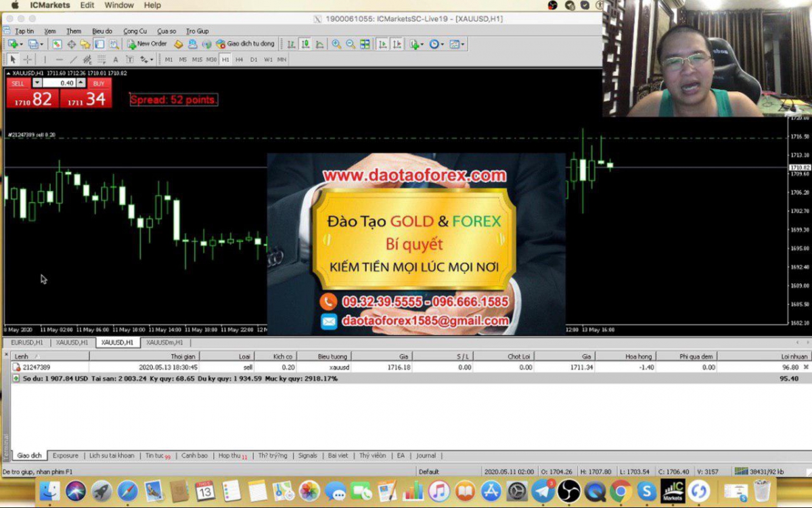Open the arrows objects dropdown
812x508 pixels.
point(146,60)
